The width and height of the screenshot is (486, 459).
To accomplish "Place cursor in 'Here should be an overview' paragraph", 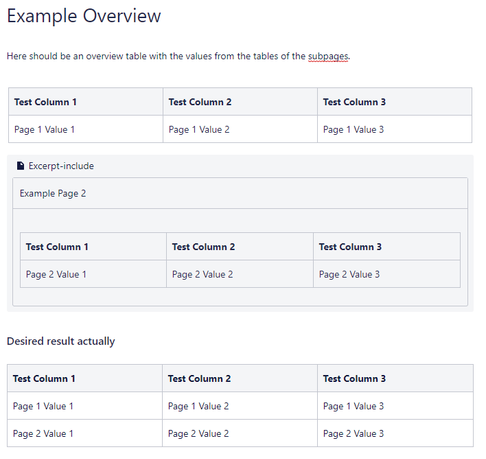I will (x=178, y=56).
